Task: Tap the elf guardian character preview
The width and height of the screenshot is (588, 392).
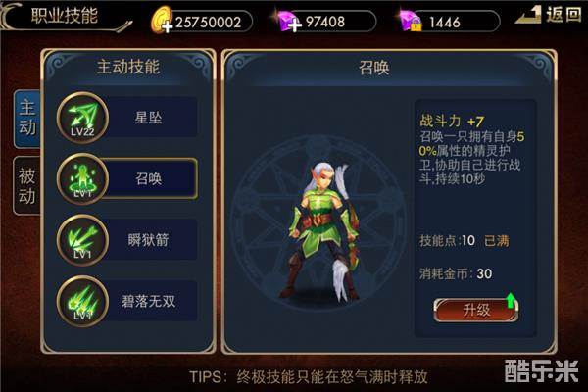Action: pyautogui.click(x=321, y=232)
